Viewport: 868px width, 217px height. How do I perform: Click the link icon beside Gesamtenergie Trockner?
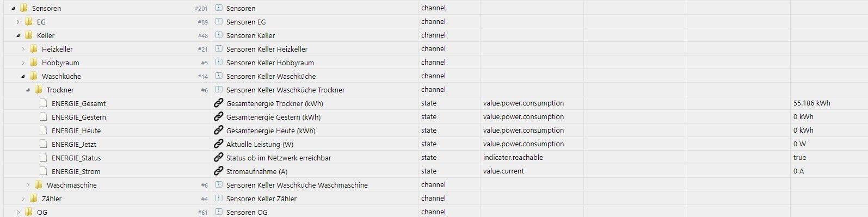coord(218,103)
